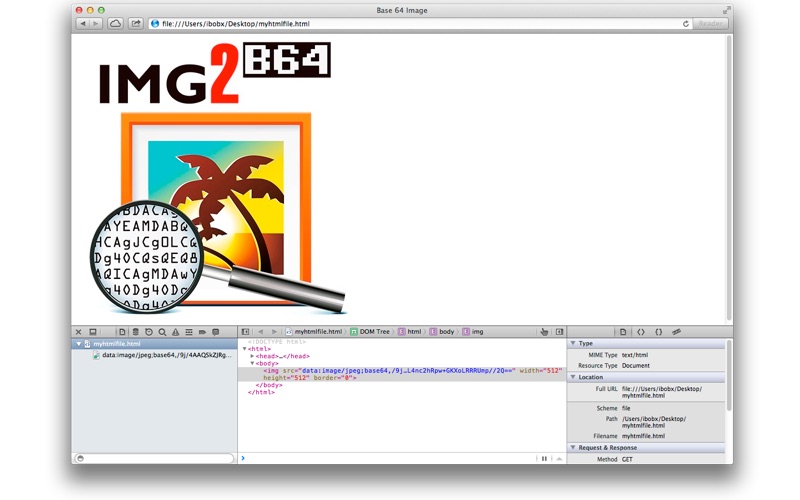Open the Search navigator magnifier icon
The image size is (800, 500).
click(162, 332)
